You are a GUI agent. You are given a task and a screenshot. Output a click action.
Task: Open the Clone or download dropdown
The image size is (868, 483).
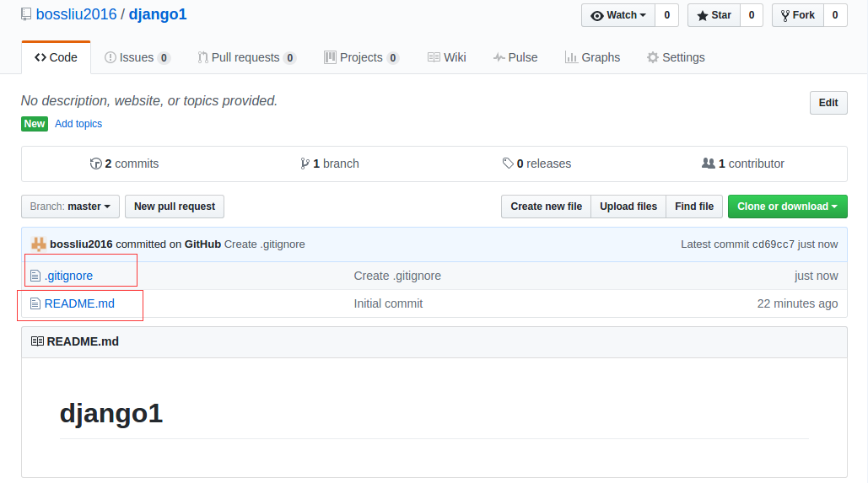coord(787,207)
